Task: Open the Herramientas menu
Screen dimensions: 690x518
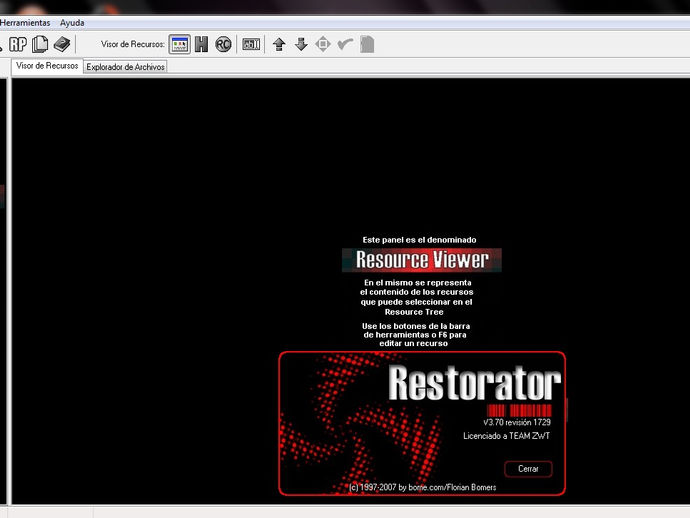Action: point(25,22)
